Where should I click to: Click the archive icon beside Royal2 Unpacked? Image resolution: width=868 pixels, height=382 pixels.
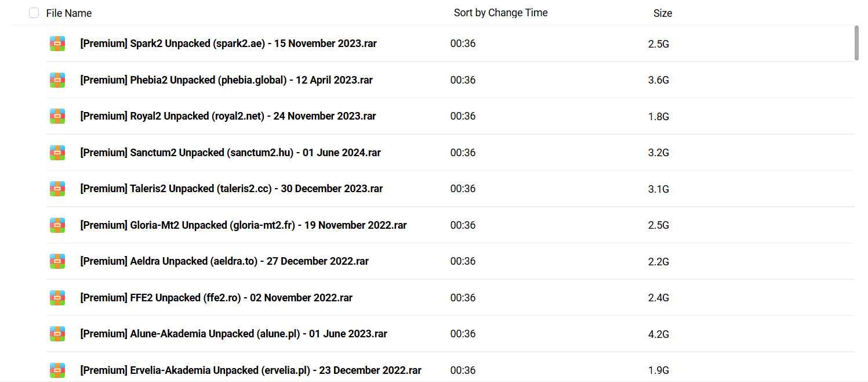click(x=57, y=116)
